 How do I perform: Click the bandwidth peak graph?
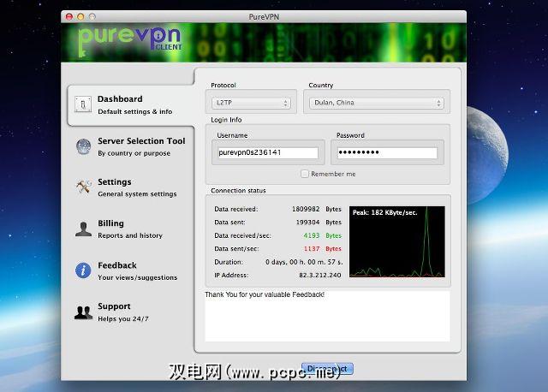(397, 241)
